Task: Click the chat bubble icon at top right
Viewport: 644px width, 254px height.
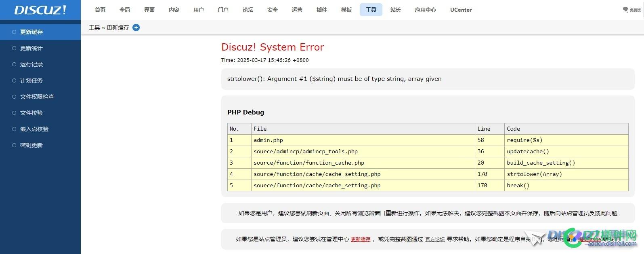Action: pyautogui.click(x=625, y=10)
